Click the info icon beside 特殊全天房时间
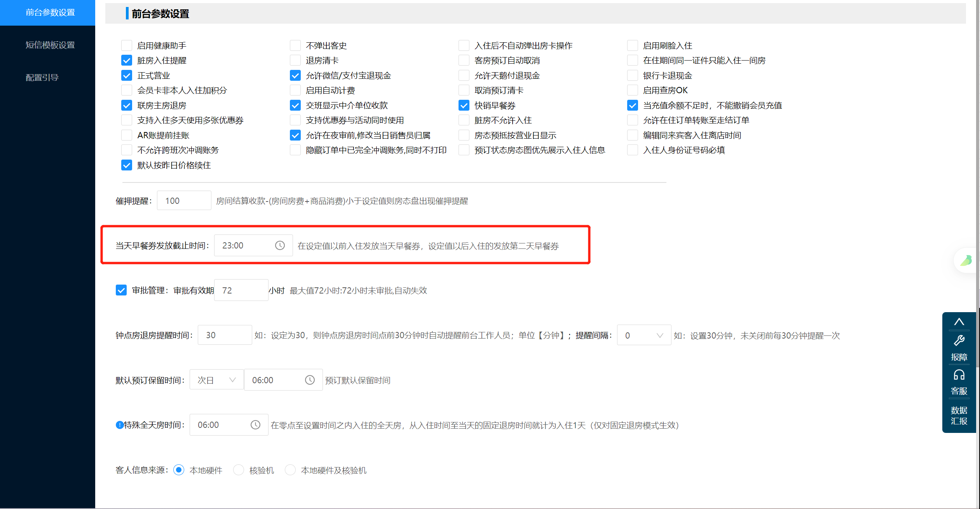Screen dimensions: 980x509 [x=119, y=425]
